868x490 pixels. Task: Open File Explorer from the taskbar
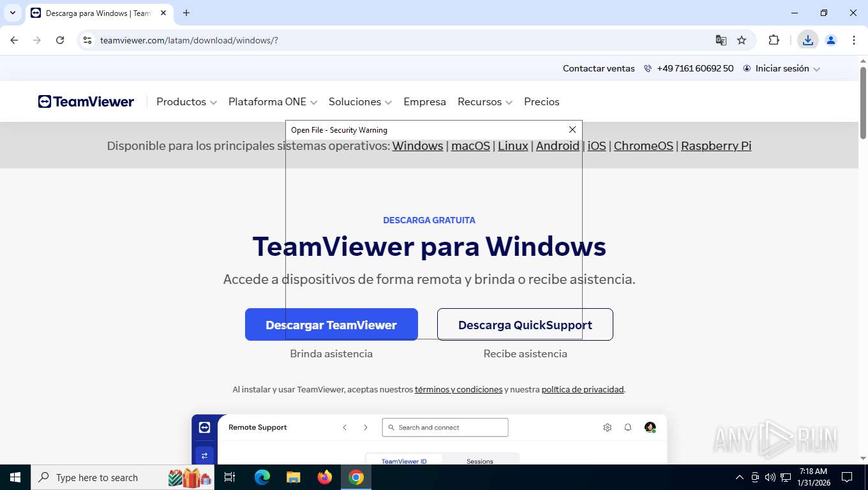[293, 477]
